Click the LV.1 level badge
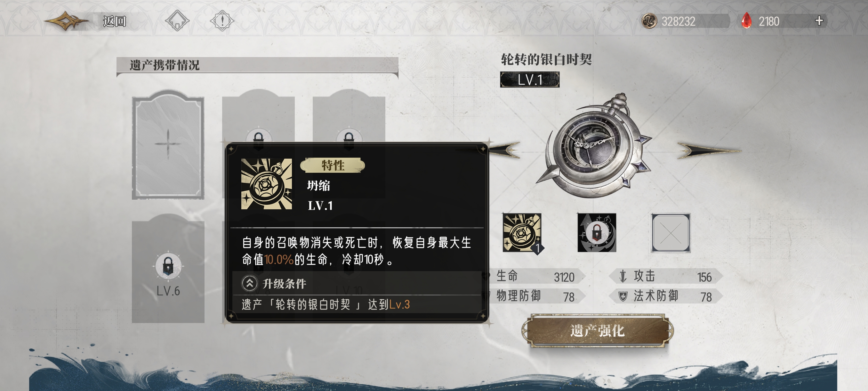Image resolution: width=868 pixels, height=391 pixels. 530,79
